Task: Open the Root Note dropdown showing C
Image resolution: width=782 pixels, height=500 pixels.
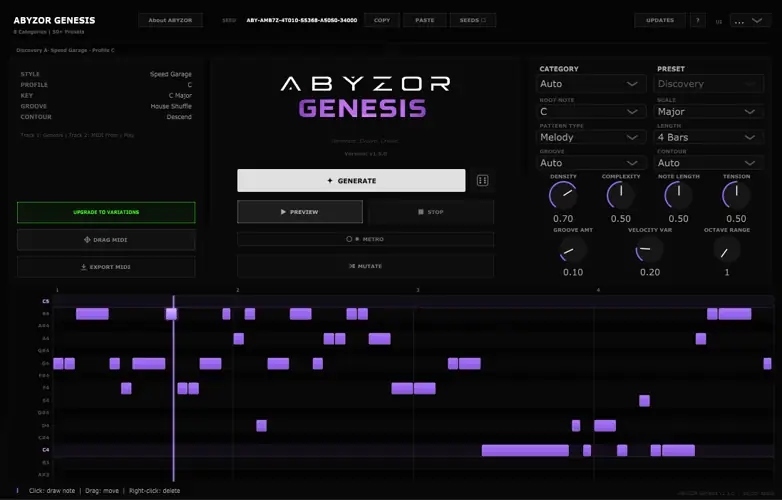Action: pos(590,112)
